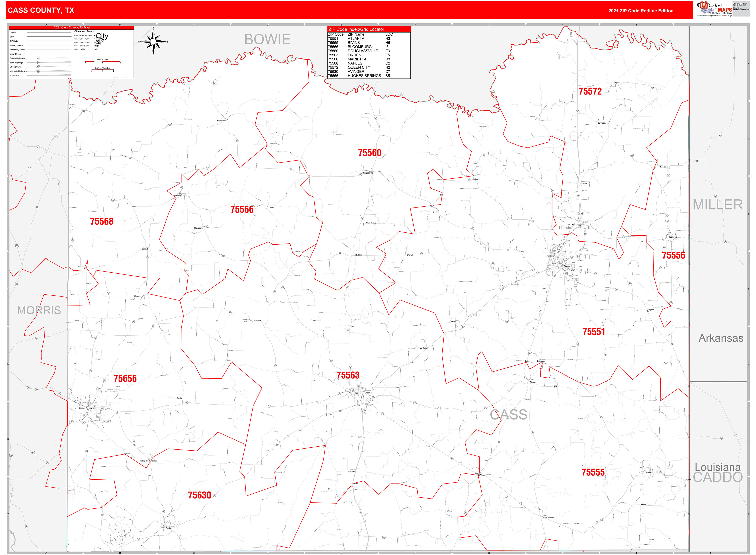Click the Louisiana state label
The width and height of the screenshot is (756, 555).
tap(718, 467)
